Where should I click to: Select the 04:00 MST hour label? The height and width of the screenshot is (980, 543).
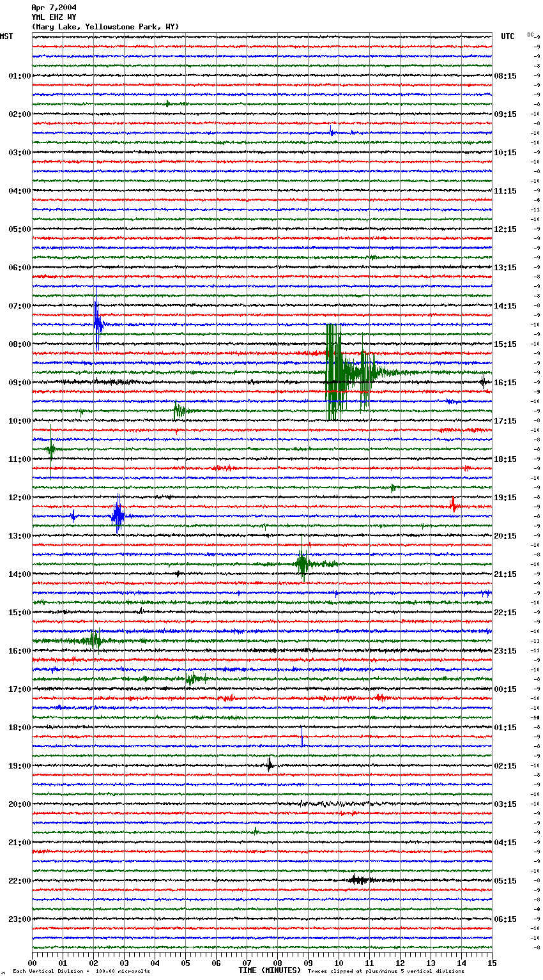click(x=20, y=191)
